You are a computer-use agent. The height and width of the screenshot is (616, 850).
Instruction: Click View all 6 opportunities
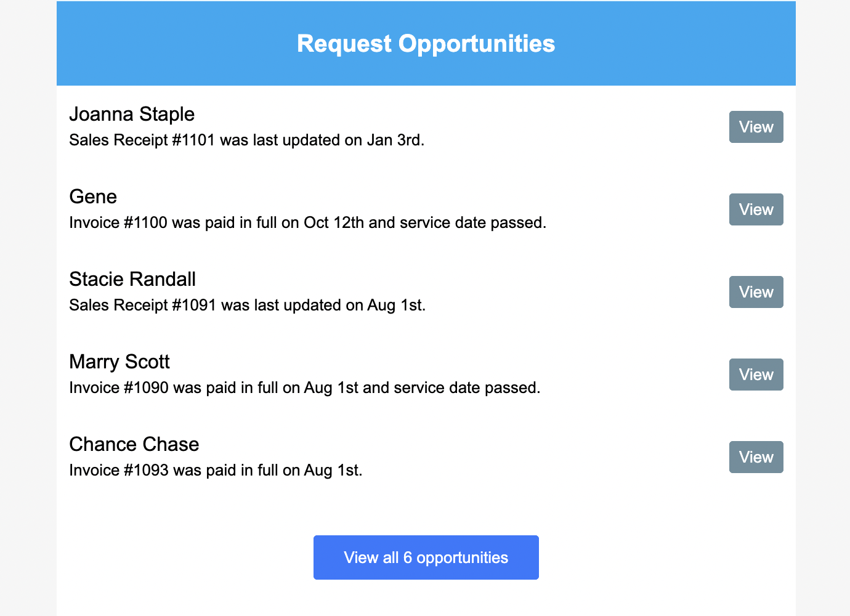[x=426, y=557]
